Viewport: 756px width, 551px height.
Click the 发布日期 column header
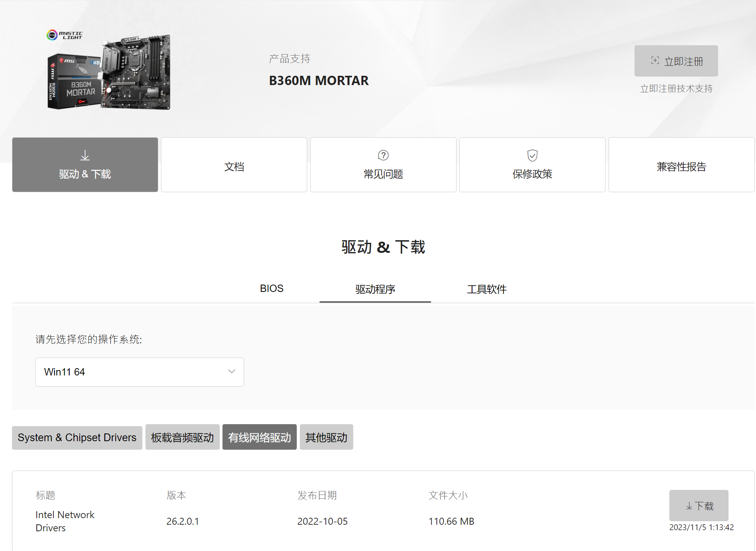coord(317,495)
